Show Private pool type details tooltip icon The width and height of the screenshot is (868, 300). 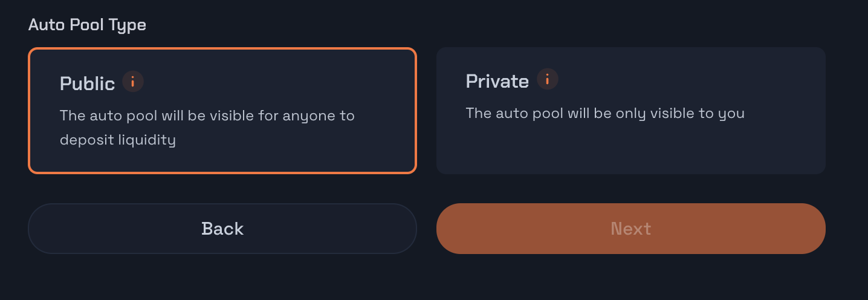tap(548, 79)
